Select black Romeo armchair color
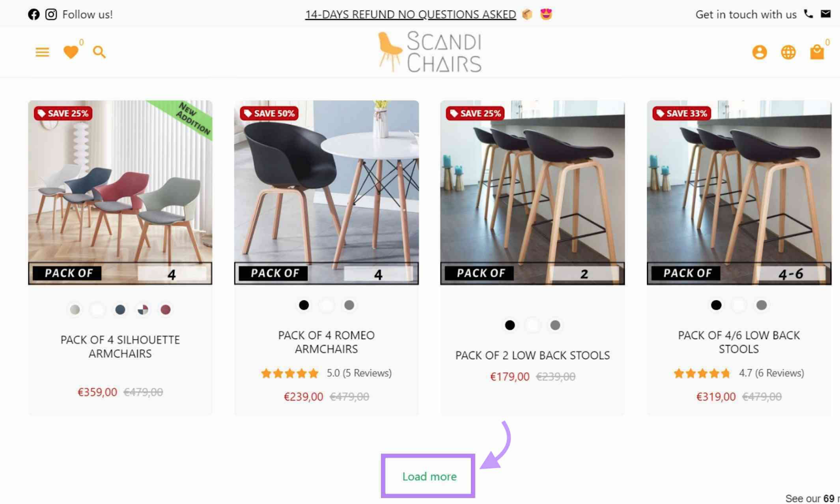840x504 pixels. pyautogui.click(x=303, y=305)
